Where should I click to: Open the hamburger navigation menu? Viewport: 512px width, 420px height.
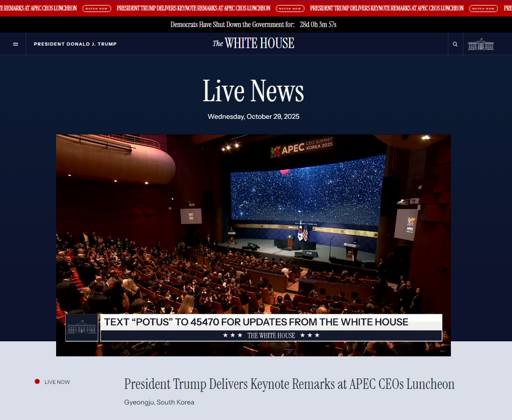[16, 44]
